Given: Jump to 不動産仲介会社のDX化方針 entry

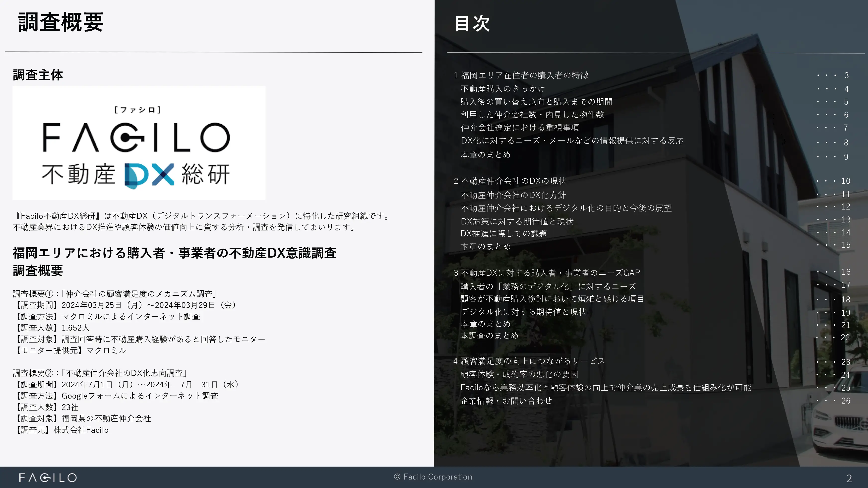Looking at the screenshot, I should point(513,195).
